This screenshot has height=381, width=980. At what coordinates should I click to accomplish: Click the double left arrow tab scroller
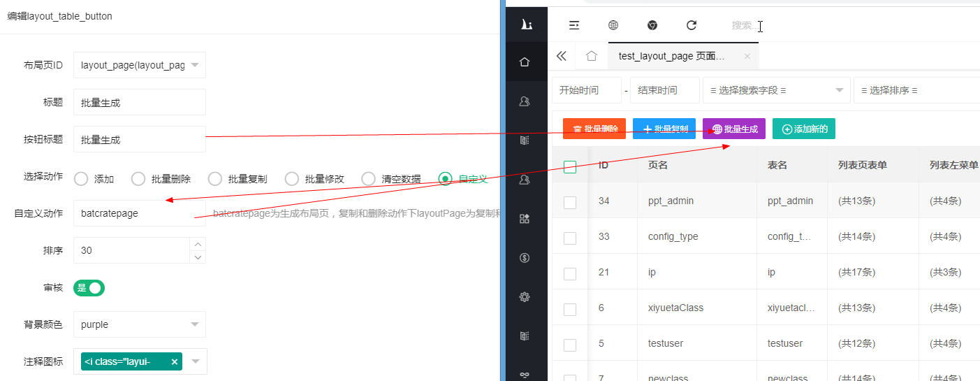point(562,56)
